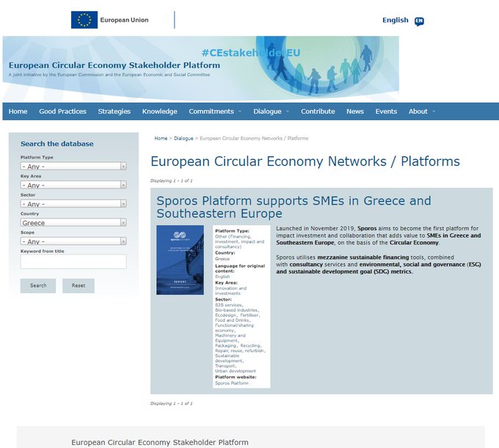Click the EN language speech bubble icon
The width and height of the screenshot is (499, 448).
tap(419, 21)
